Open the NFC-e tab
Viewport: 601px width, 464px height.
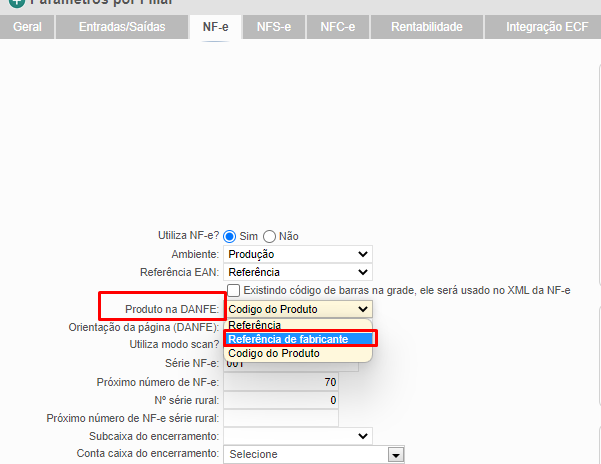[x=338, y=27]
